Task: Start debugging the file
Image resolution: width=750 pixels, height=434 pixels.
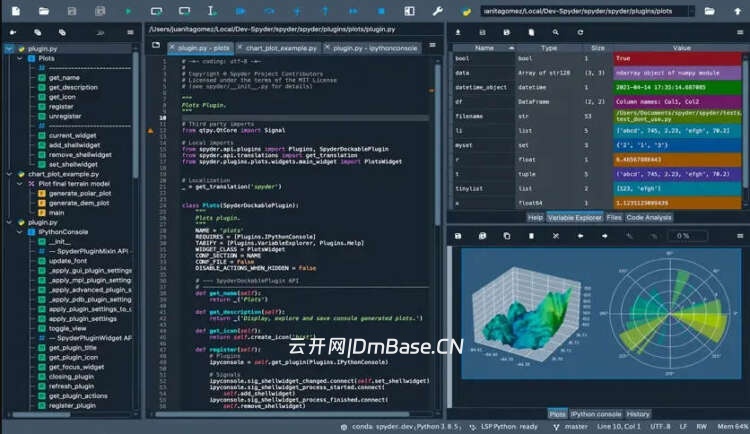Action: tap(241, 11)
